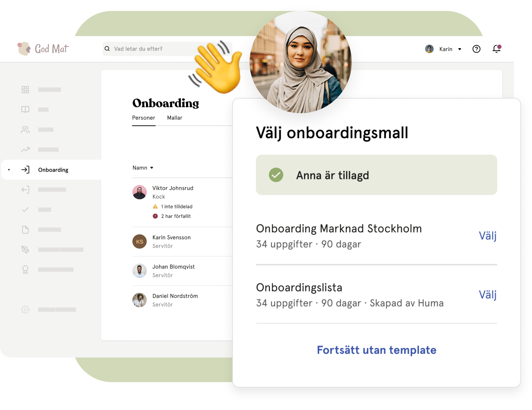
Task: Click the open book icon in sidebar
Action: [25, 110]
